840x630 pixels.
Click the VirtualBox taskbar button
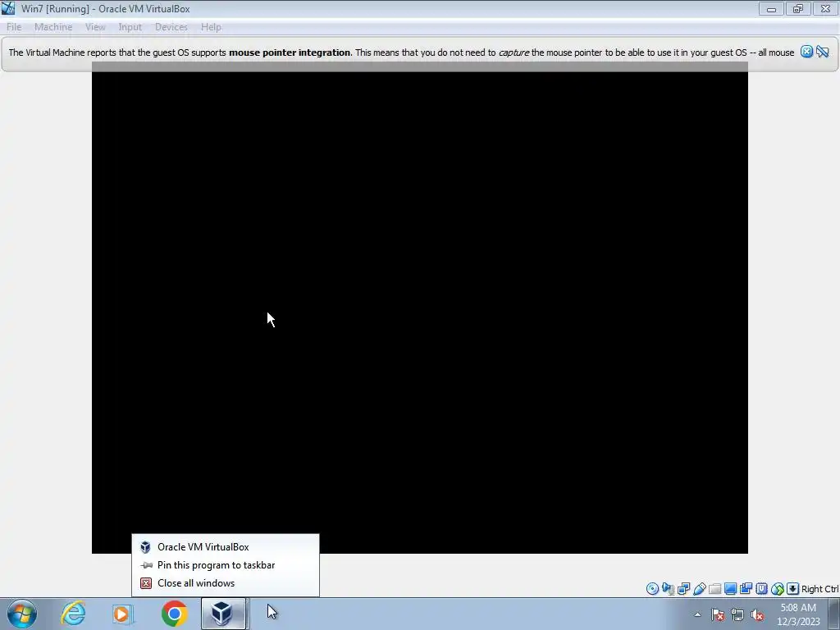click(x=223, y=614)
